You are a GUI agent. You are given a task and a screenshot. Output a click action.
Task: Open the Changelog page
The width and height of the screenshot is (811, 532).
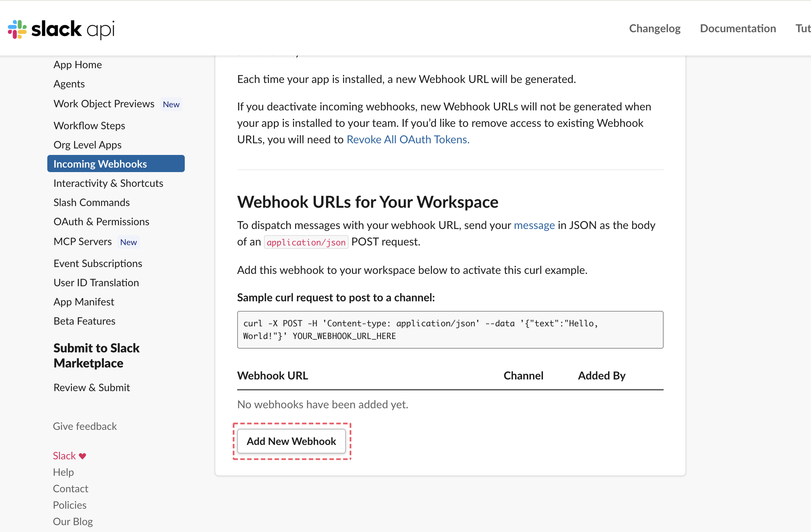[655, 28]
